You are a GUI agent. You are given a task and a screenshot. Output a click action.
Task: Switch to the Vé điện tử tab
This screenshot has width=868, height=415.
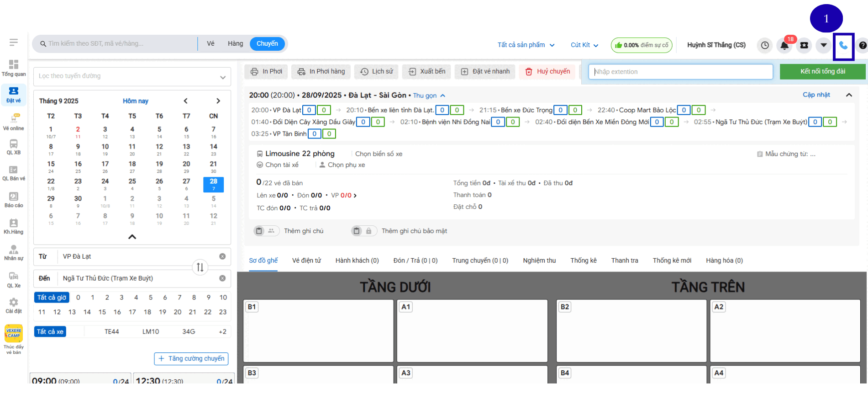pos(306,261)
